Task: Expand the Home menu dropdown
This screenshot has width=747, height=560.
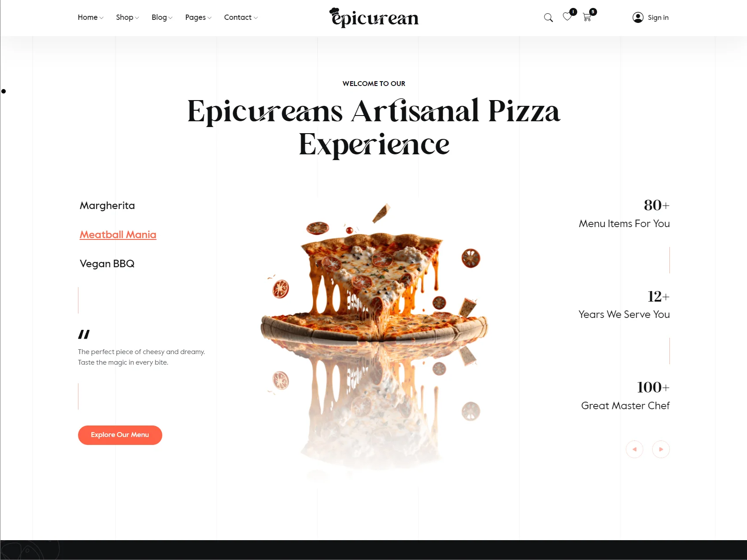Action: coord(90,17)
